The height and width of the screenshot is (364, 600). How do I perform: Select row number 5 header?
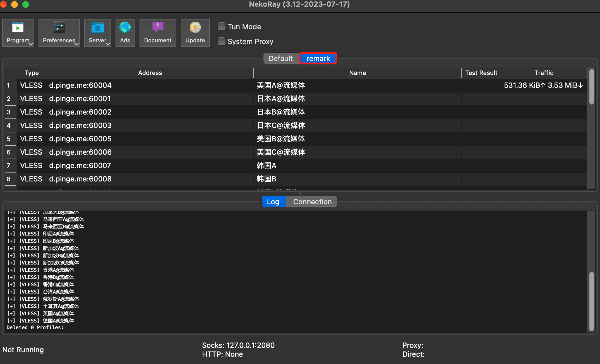pos(9,139)
